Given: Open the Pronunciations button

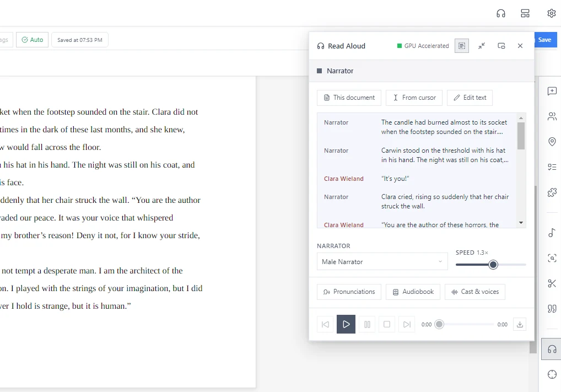Looking at the screenshot, I should click(349, 292).
